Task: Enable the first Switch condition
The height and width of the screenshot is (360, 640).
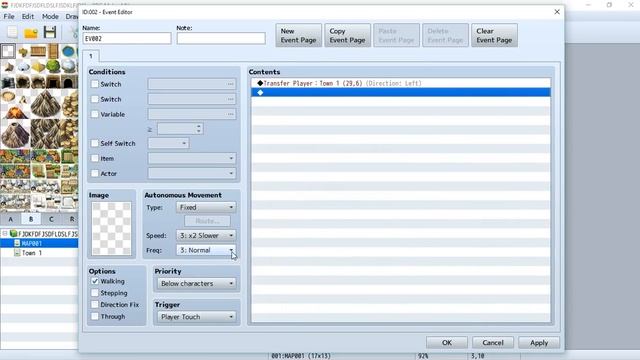Action: coord(95,84)
